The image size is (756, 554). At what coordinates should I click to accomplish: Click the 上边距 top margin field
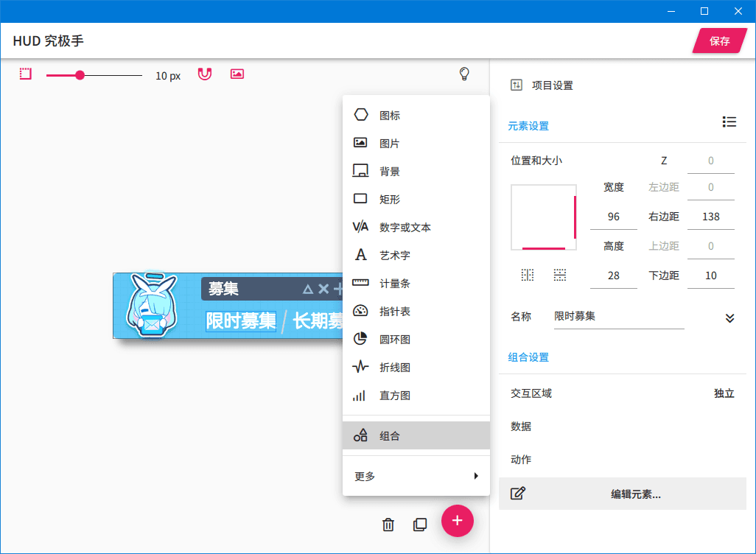[710, 246]
